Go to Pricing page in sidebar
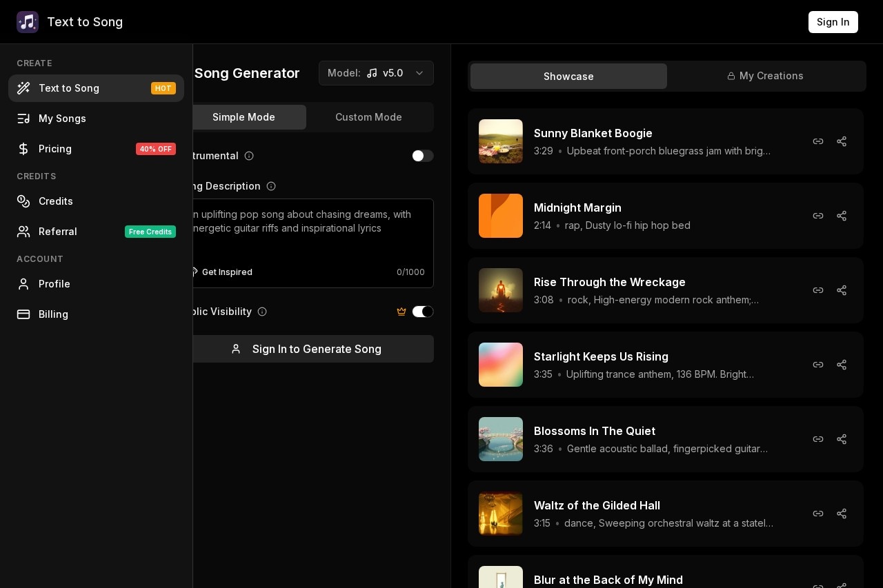883x588 pixels. (x=55, y=149)
